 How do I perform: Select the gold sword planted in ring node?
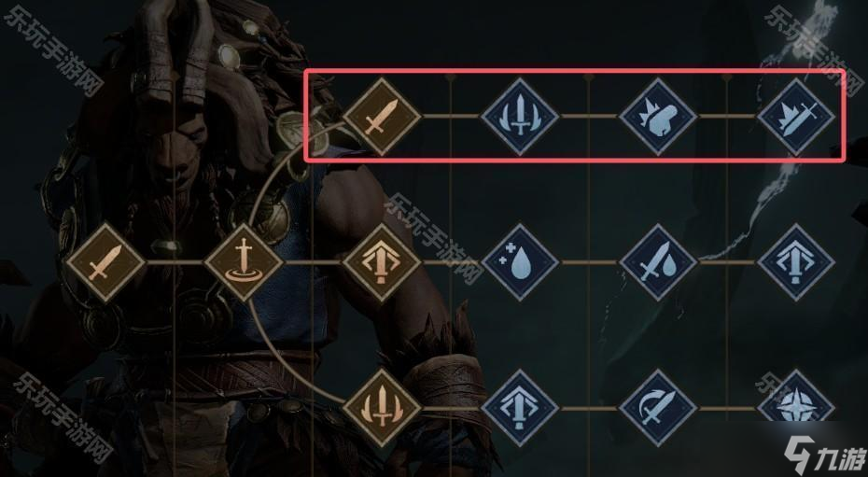(244, 262)
